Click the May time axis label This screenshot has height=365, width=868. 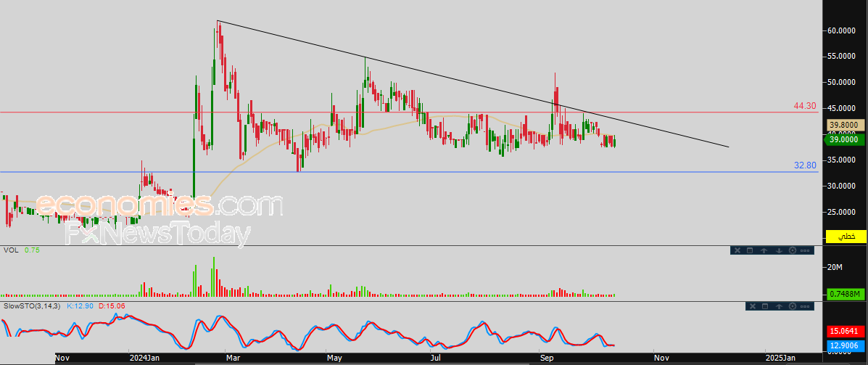[x=334, y=358]
